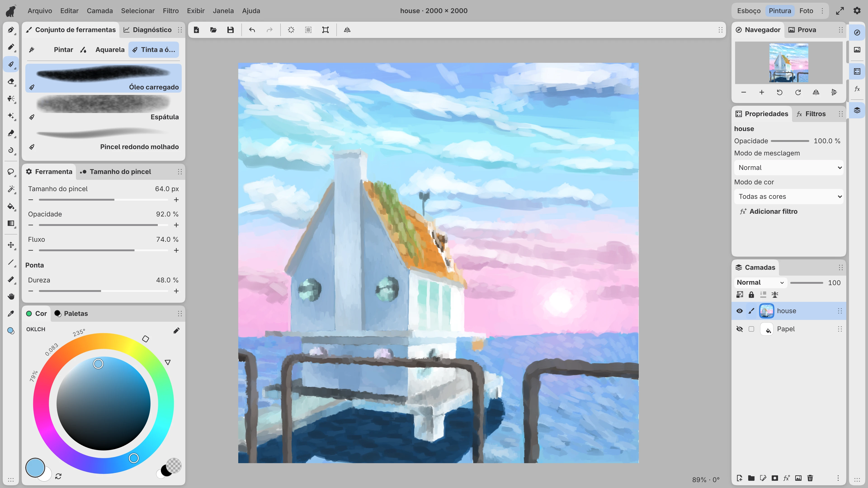Open Modo de mesclagem Normal dropdown

click(x=789, y=168)
